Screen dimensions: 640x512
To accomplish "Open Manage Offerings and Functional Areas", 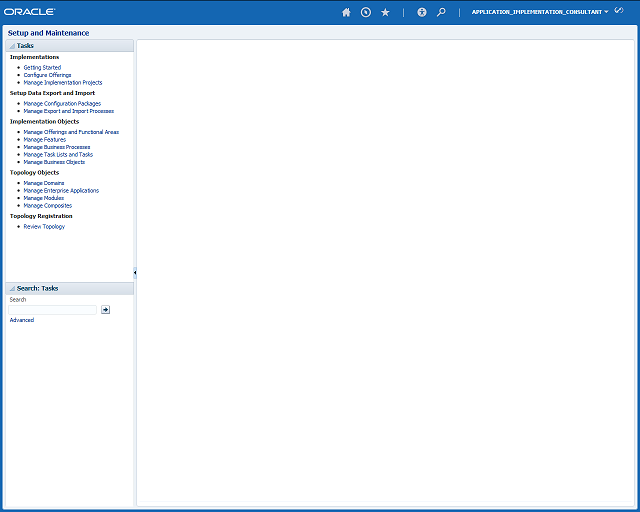I will tap(71, 132).
